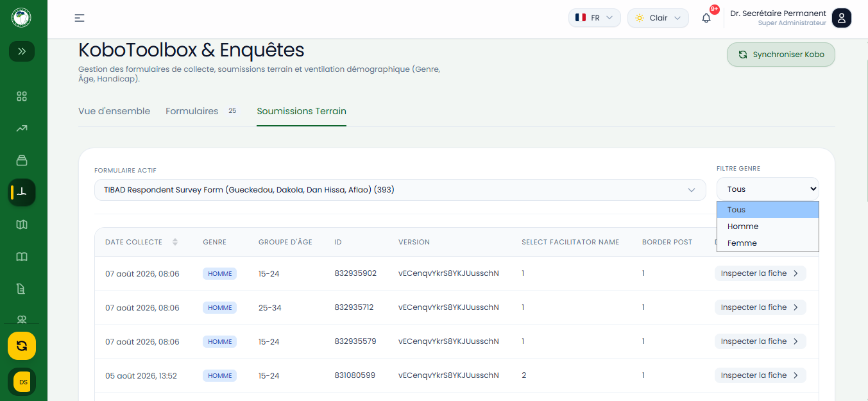Inspecter la fiche for ID 832935902
868x401 pixels.
pos(760,273)
